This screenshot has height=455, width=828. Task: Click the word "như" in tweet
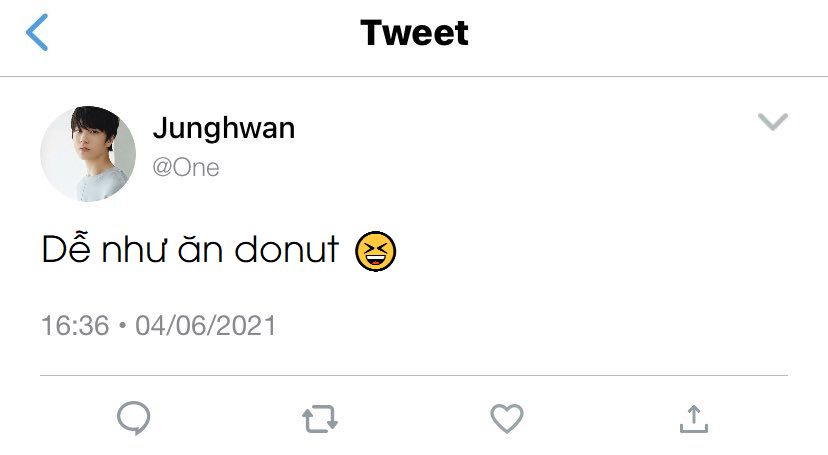point(132,251)
